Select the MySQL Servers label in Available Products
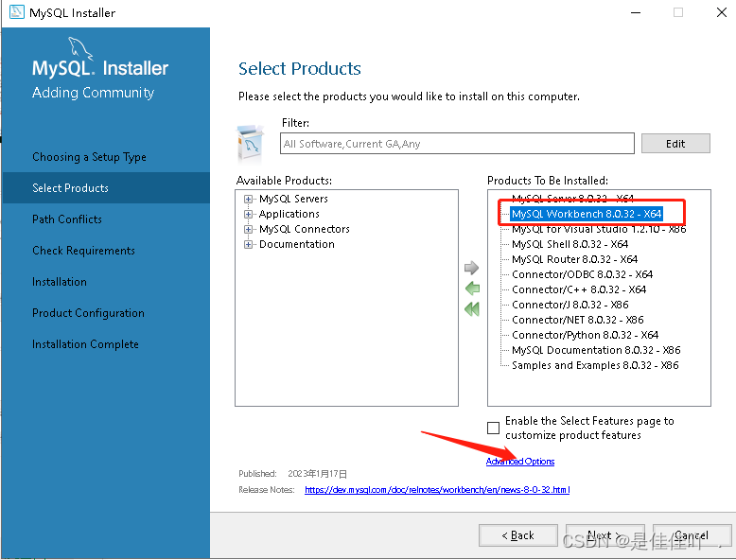The height and width of the screenshot is (560, 736). (x=293, y=199)
